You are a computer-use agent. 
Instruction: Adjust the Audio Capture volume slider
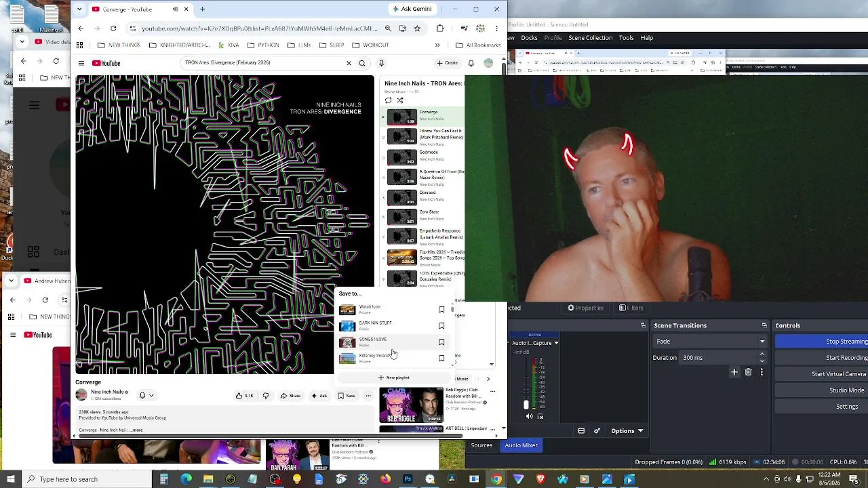pyautogui.click(x=526, y=405)
